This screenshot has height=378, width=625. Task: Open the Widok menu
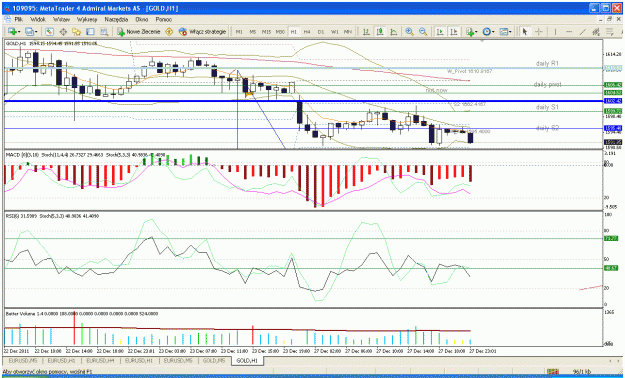tap(38, 19)
